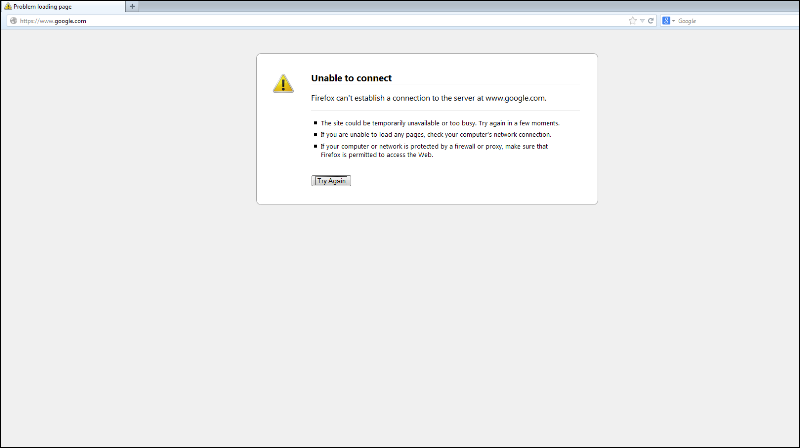Click the Unable to connect heading
800x448 pixels.
click(x=352, y=78)
